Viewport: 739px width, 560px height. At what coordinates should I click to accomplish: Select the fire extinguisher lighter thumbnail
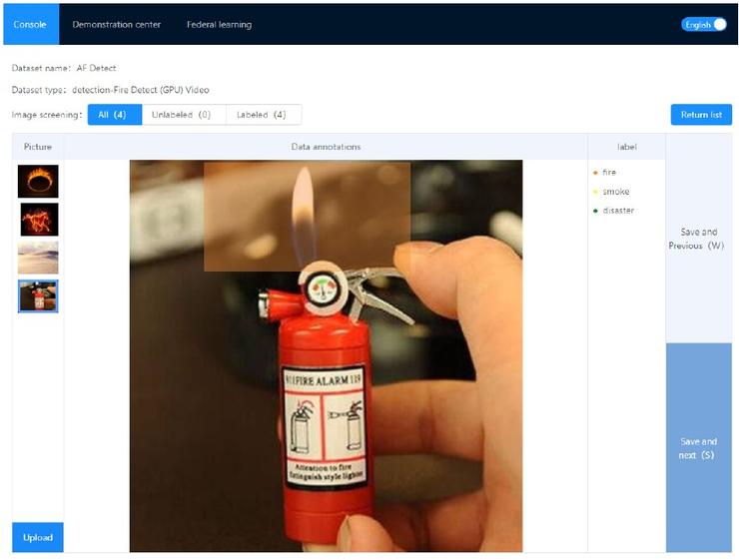coord(38,296)
